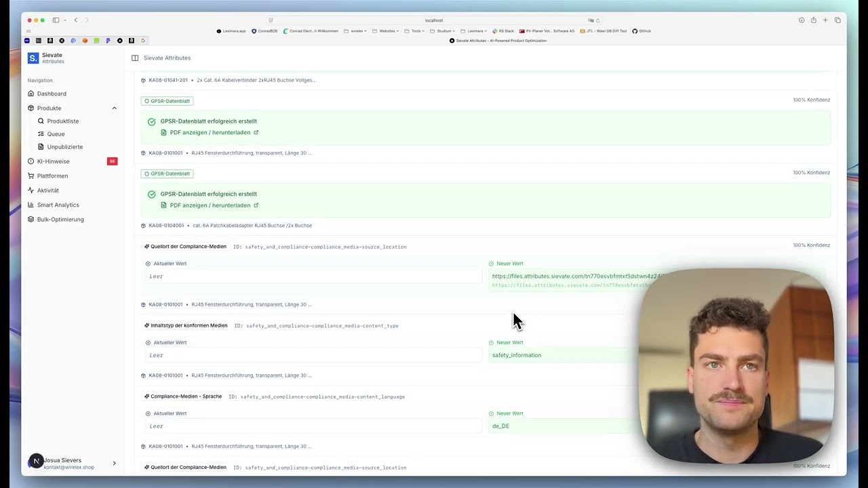Viewport: 868px width, 488px height.
Task: Click the Safari downloads icon
Action: (801, 20)
